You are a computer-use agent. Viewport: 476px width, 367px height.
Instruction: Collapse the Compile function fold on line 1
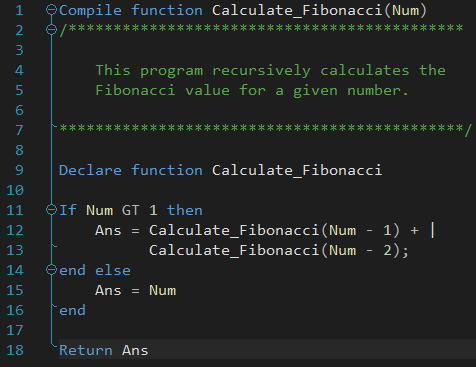click(x=51, y=10)
